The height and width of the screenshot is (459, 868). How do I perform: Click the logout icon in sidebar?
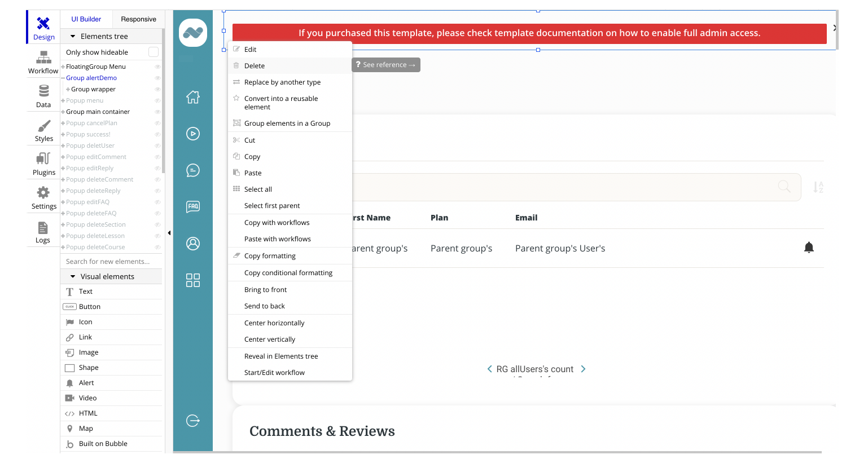193,421
